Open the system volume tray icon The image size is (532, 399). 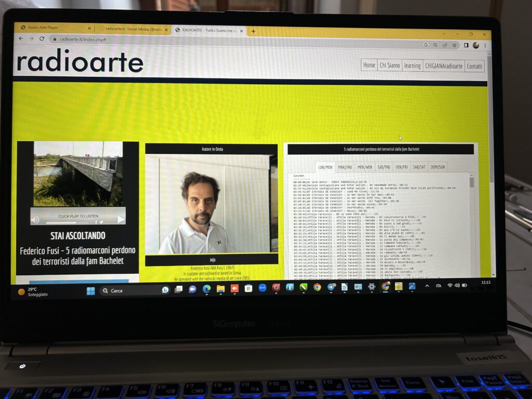[457, 285]
